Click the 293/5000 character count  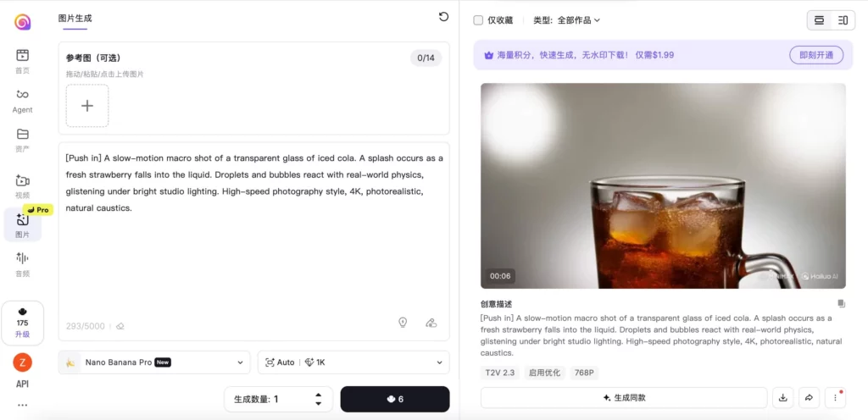coord(86,326)
